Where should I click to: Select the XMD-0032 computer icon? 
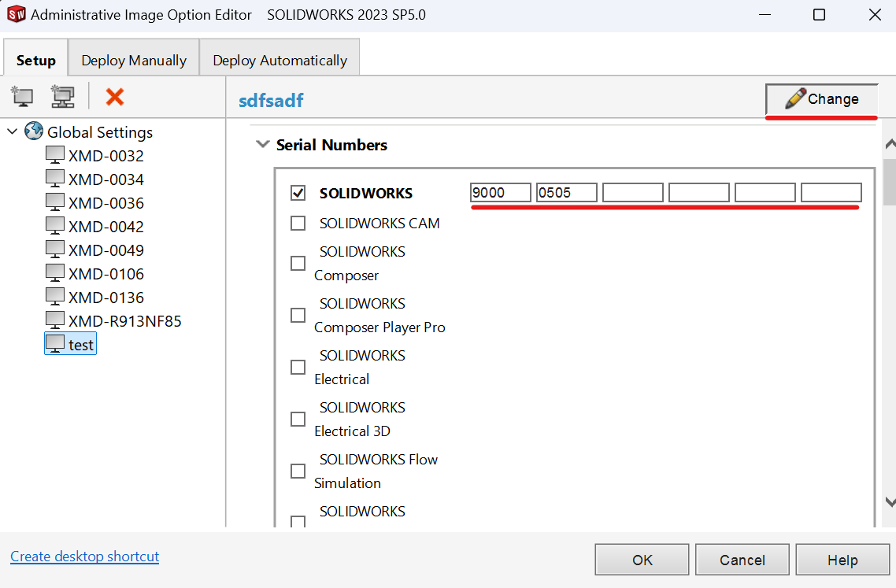coord(55,155)
